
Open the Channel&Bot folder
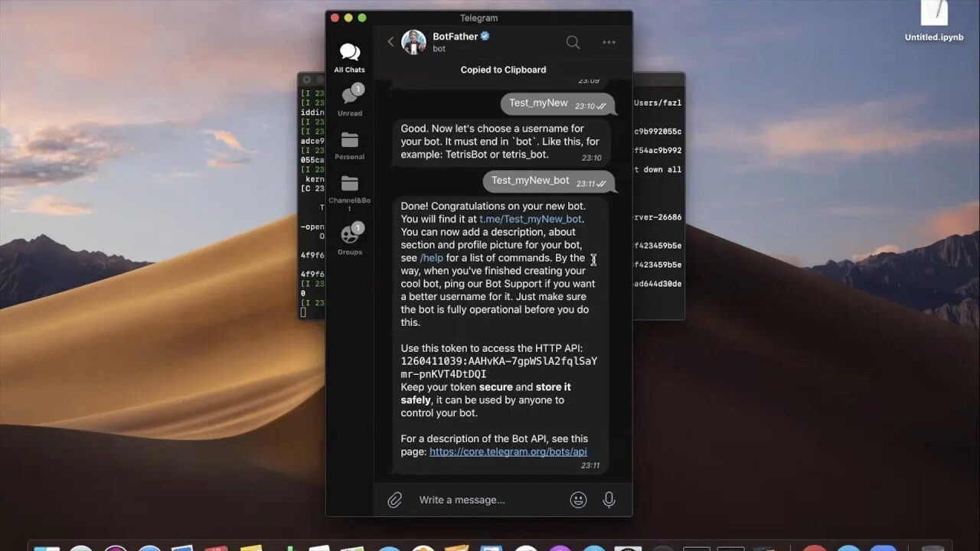tap(350, 193)
